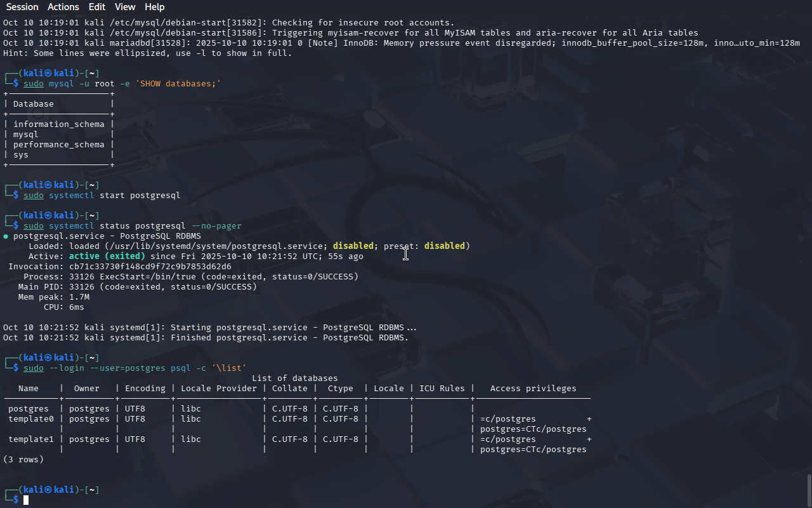This screenshot has height=508, width=812.
Task: Click the "Locale Provider" column header
Action: [x=219, y=389]
